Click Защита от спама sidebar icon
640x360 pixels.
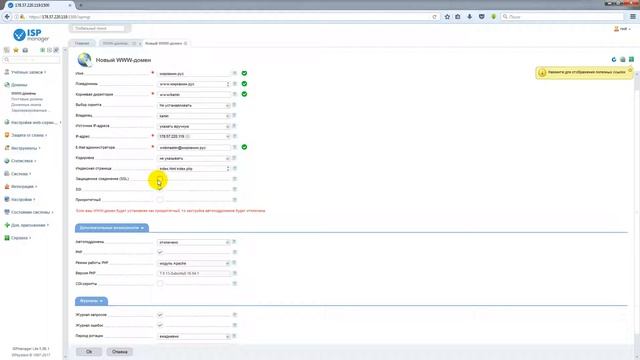[7, 135]
